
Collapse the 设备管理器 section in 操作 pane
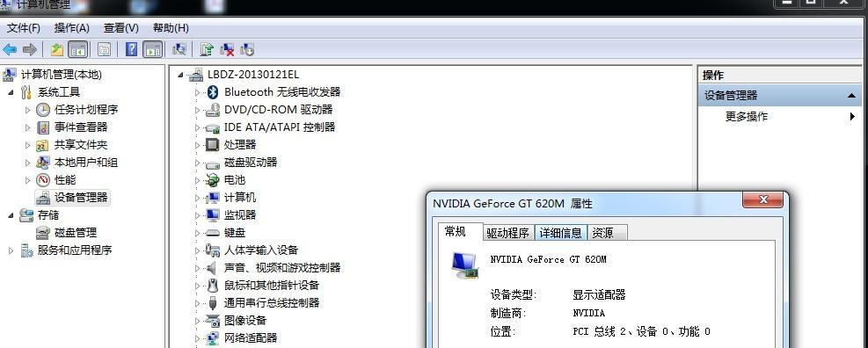(x=851, y=96)
